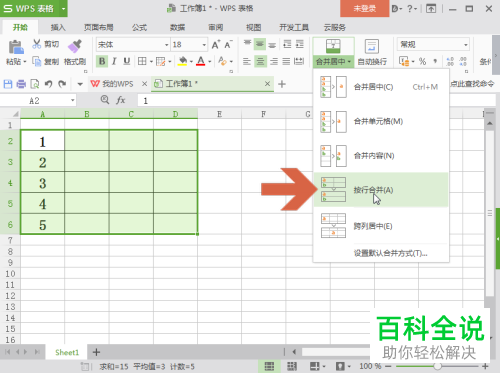The image size is (500, 373).
Task: Click the fill color bucket icon
Action: point(183,61)
